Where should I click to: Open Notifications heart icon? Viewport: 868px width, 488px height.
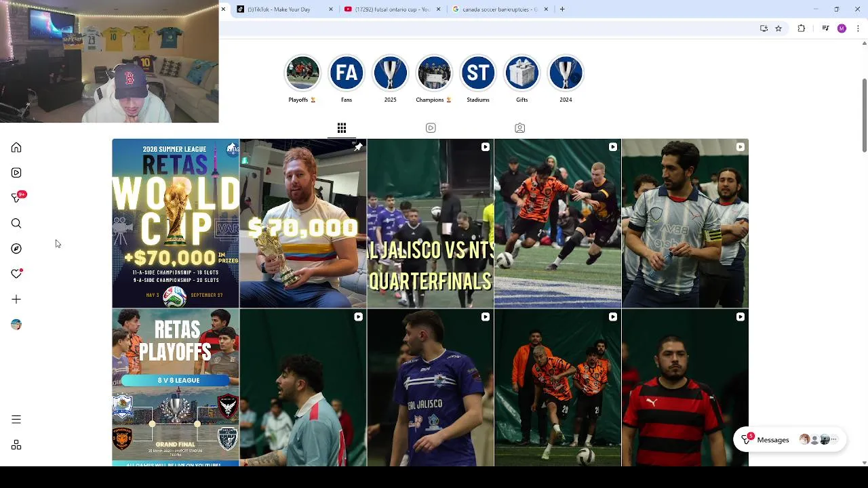click(16, 274)
